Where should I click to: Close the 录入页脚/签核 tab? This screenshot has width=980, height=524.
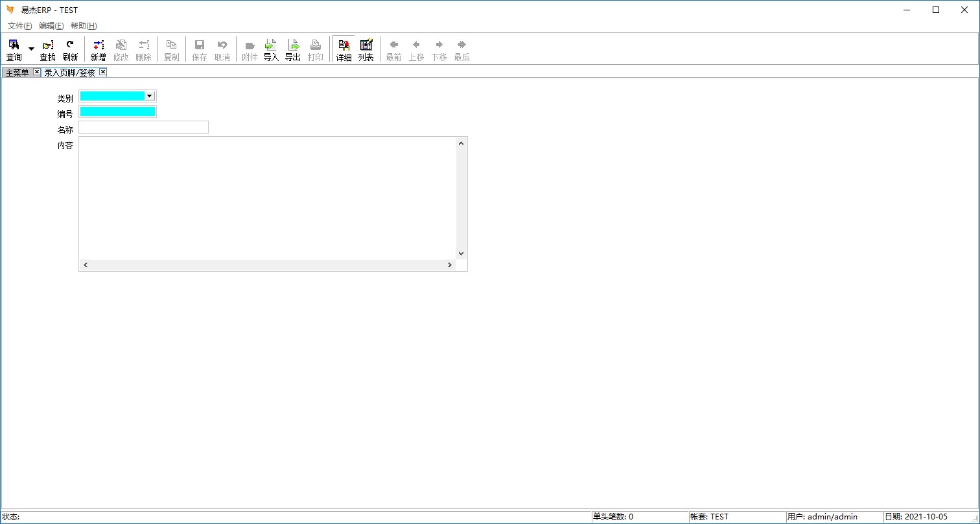point(102,72)
